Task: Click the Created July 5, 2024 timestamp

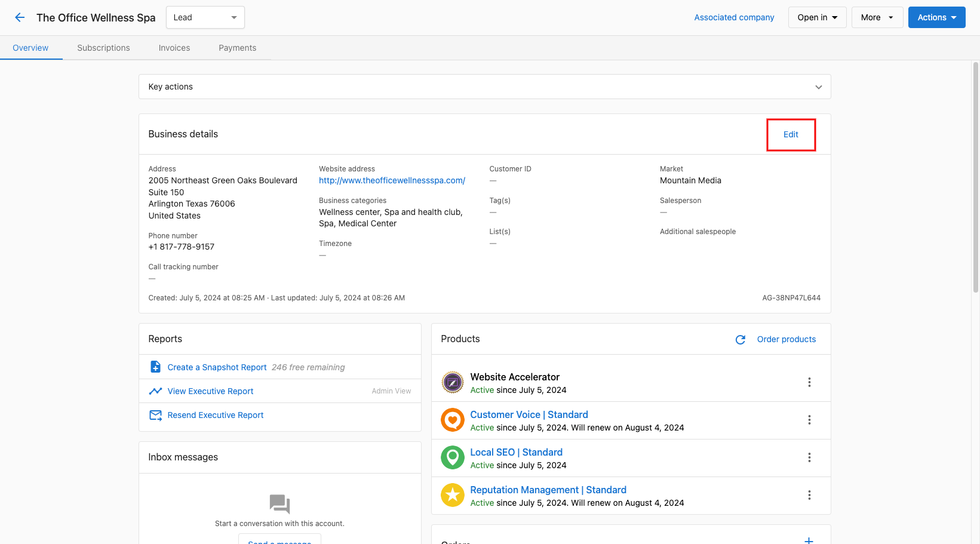Action: click(207, 298)
